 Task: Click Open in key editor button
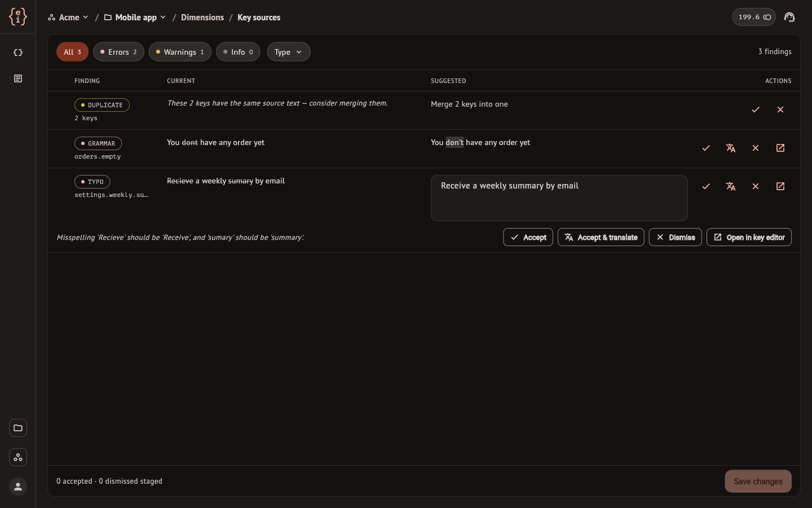[749, 237]
